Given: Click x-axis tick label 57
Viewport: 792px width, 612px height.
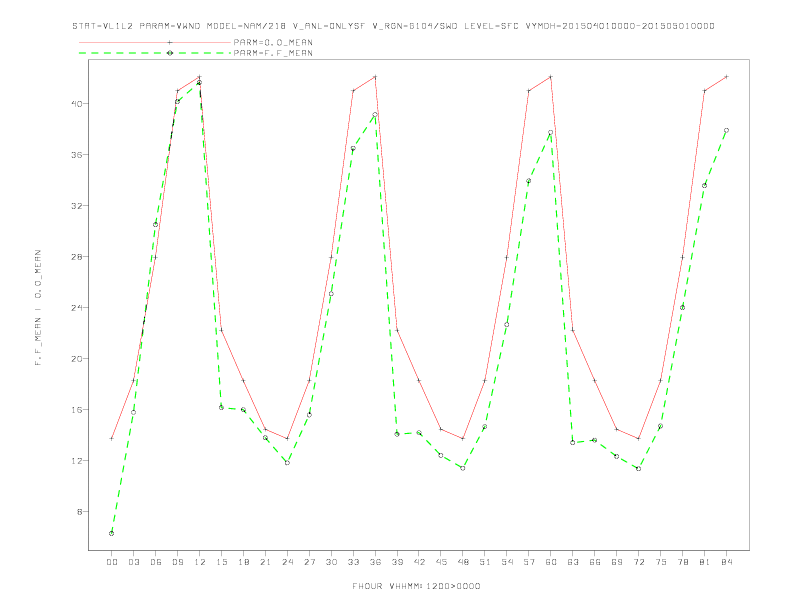Looking at the screenshot, I should click(529, 562).
